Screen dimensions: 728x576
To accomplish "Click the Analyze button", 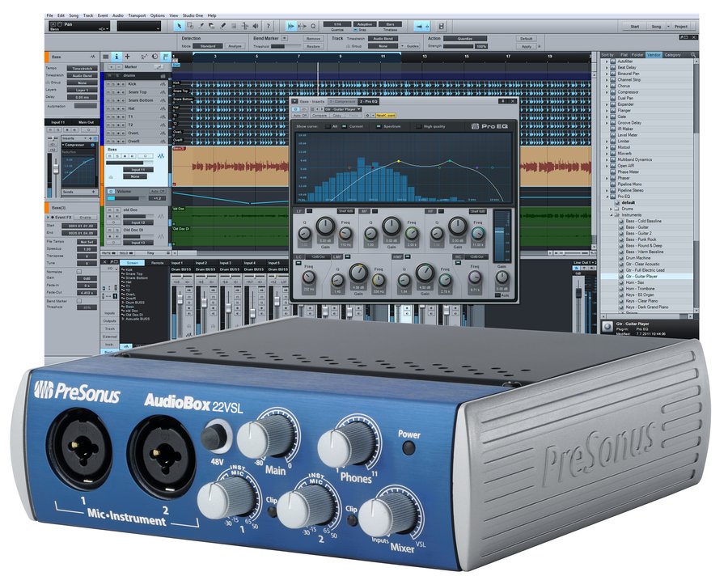I will (x=235, y=46).
